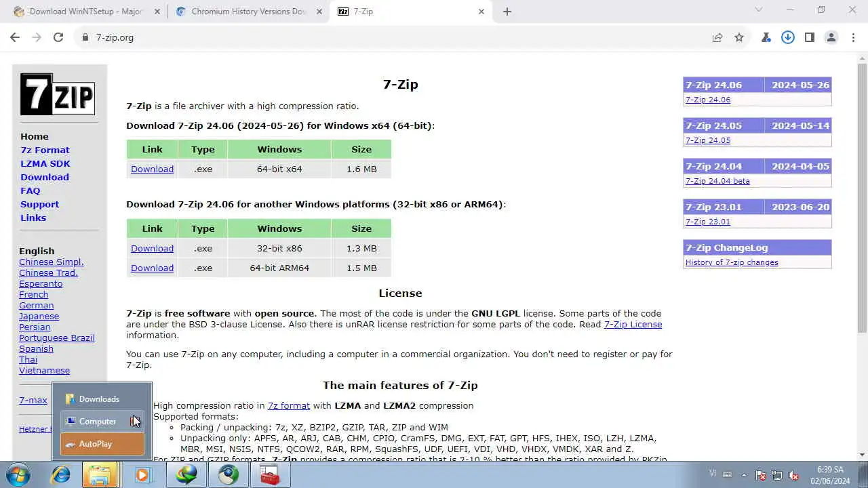This screenshot has width=868, height=488.
Task: View site information lock icon
Action: click(85, 37)
